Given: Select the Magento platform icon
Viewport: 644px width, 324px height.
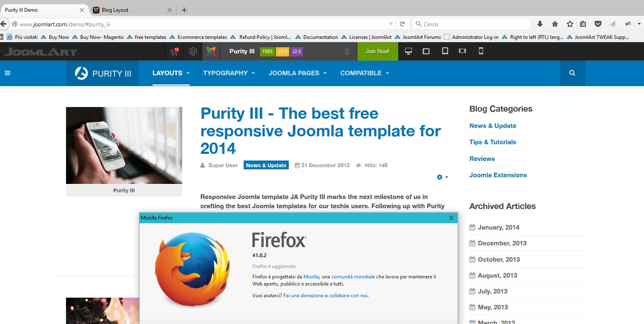Looking at the screenshot, I should 192,51.
